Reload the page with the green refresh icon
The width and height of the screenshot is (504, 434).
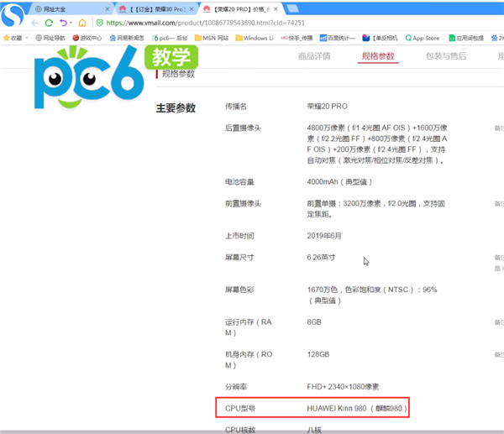tap(49, 23)
